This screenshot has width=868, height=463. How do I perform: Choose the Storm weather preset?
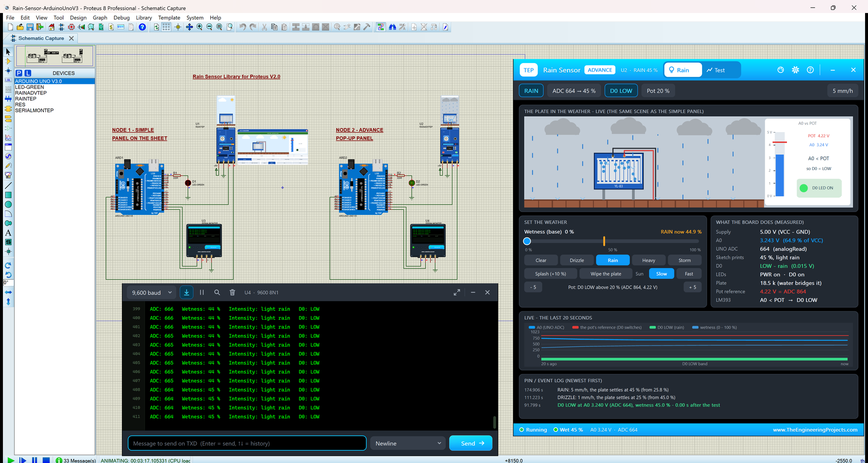coord(685,260)
